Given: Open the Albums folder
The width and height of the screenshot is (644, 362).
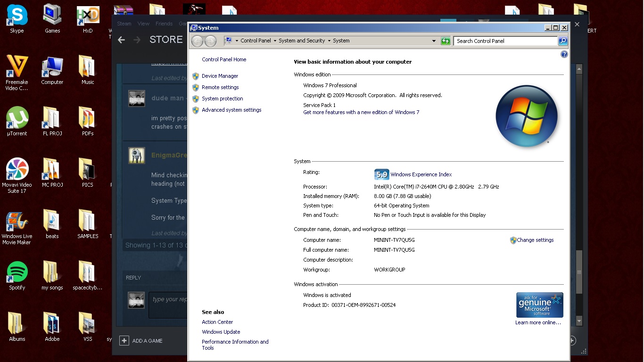Looking at the screenshot, I should pyautogui.click(x=17, y=327).
